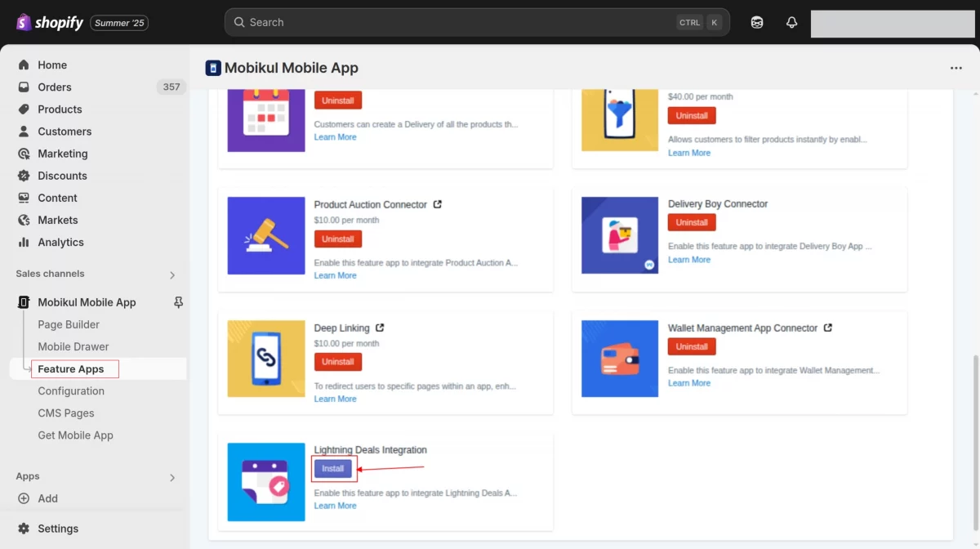
Task: Open the Analytics bar chart icon
Action: (x=24, y=242)
